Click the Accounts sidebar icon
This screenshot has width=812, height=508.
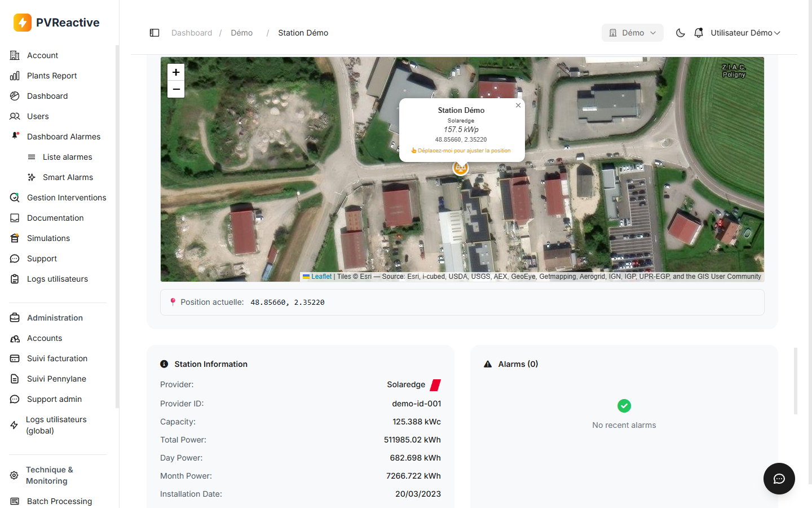(x=15, y=338)
